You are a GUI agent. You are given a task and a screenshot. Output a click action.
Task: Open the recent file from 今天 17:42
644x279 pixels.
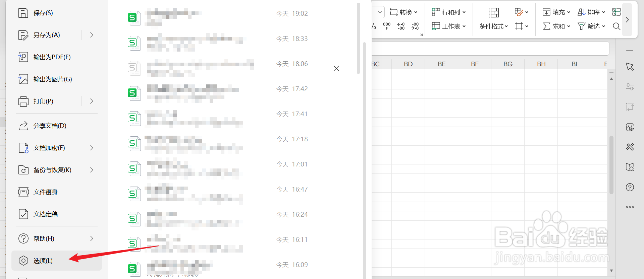coord(218,93)
